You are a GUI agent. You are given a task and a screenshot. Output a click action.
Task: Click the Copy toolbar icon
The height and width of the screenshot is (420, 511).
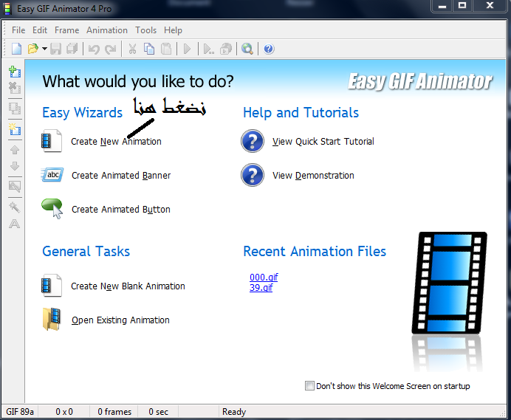pyautogui.click(x=149, y=49)
